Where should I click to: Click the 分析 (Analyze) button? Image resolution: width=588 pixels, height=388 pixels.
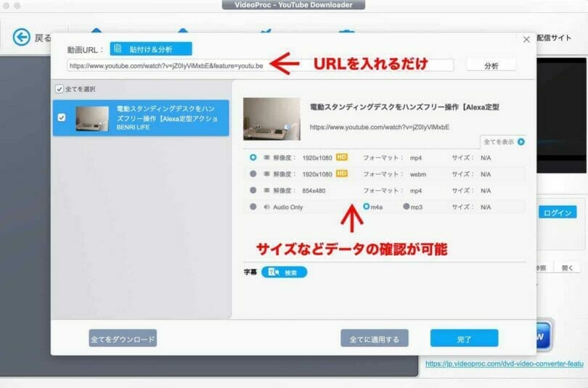point(491,66)
